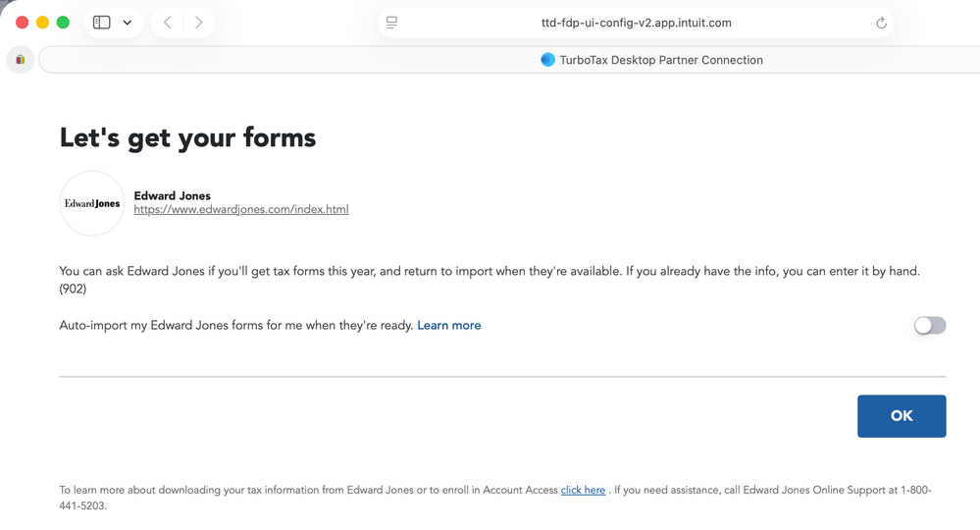This screenshot has height=530, width=980.
Task: Toggle the Safari sidebar icon
Action: point(101,23)
